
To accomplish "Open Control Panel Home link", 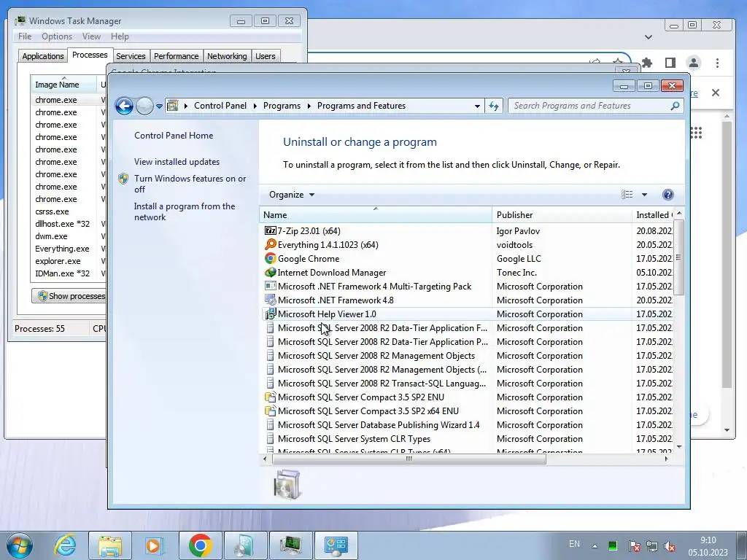I will point(174,135).
